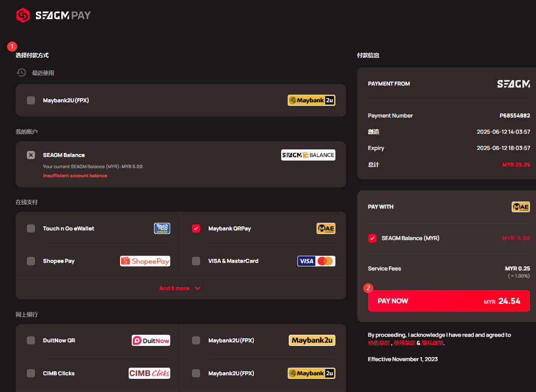The height and width of the screenshot is (392, 536).
Task: Click the MAE logo in the Pay With card
Action: [x=521, y=207]
